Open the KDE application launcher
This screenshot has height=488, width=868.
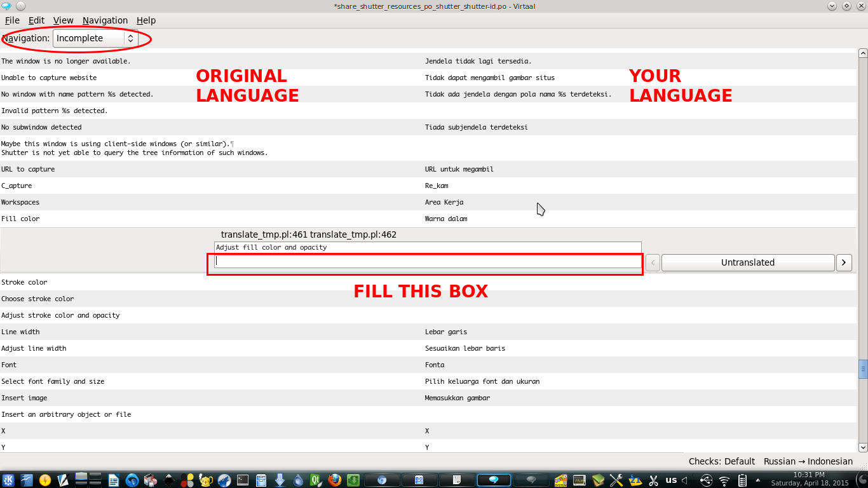(x=8, y=480)
